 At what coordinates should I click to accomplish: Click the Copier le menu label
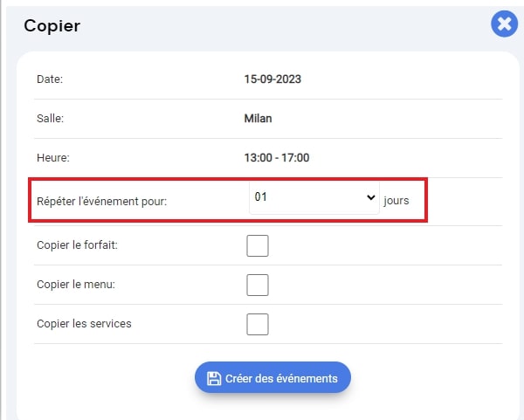(x=76, y=285)
